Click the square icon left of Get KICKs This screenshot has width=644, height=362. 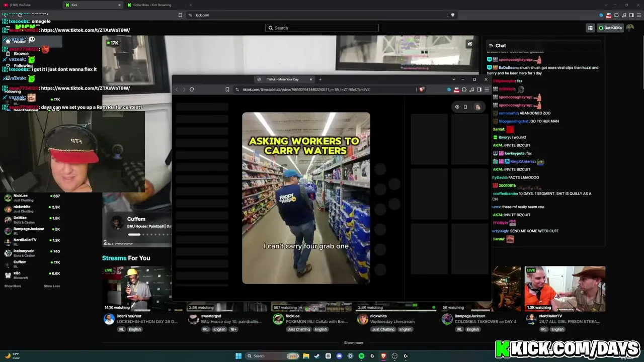pos(590,28)
